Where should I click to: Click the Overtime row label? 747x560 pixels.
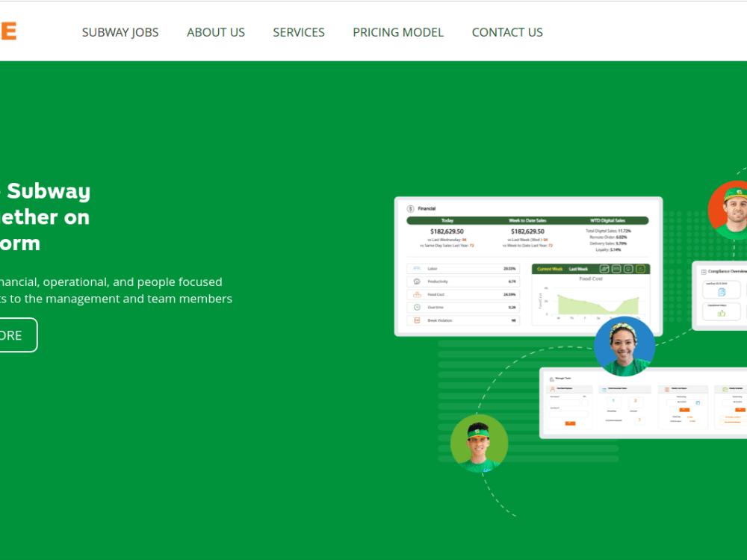click(436, 307)
